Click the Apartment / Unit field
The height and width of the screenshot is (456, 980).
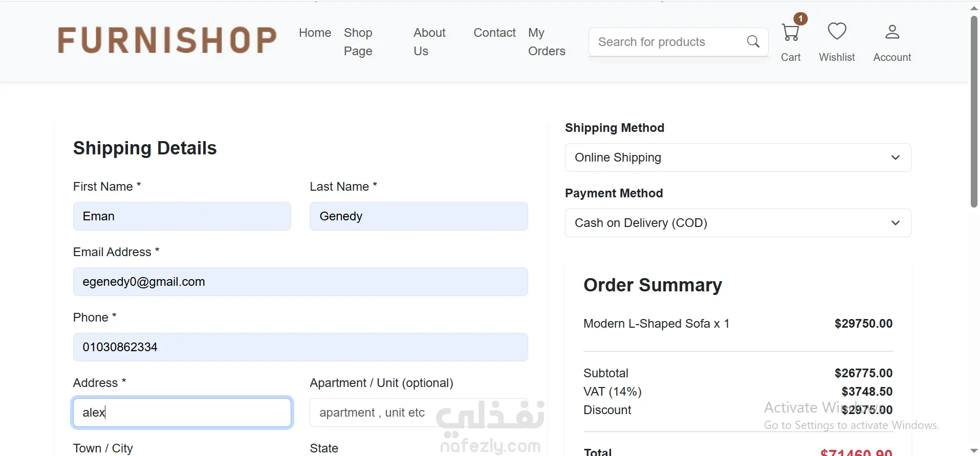coord(418,413)
